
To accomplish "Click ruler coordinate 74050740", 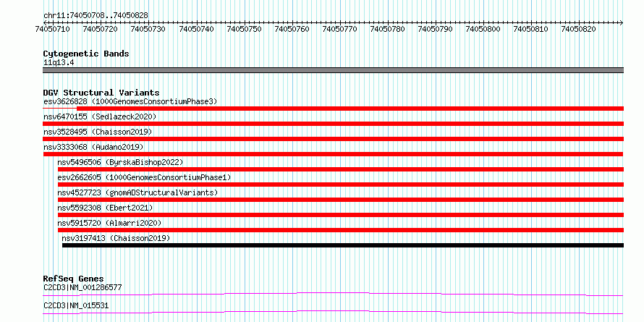I will pos(196,29).
